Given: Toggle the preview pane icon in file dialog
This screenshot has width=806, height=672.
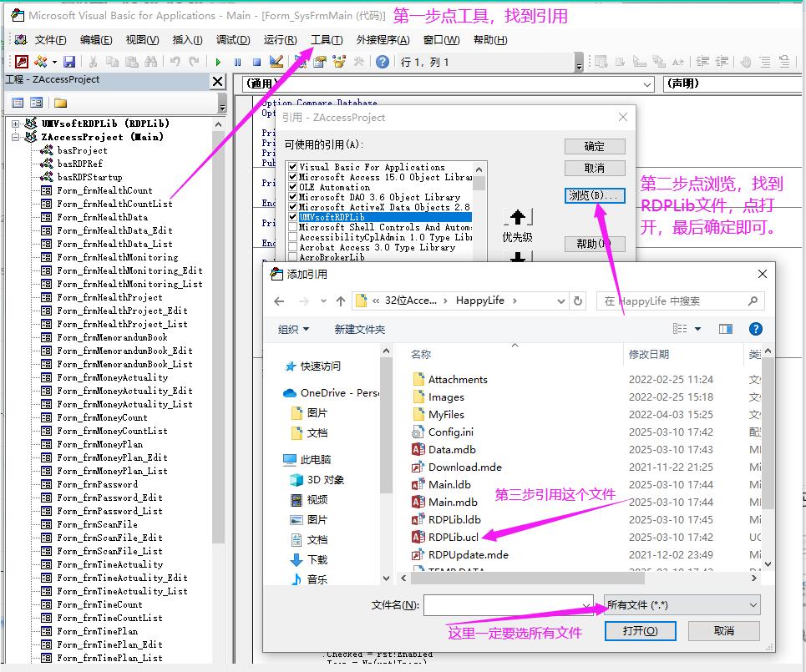Looking at the screenshot, I should (x=726, y=329).
